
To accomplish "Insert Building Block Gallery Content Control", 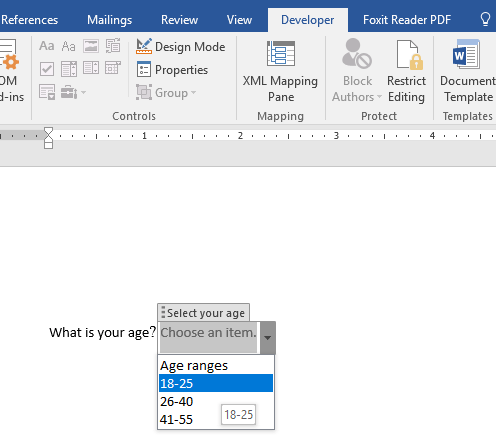I will point(113,46).
